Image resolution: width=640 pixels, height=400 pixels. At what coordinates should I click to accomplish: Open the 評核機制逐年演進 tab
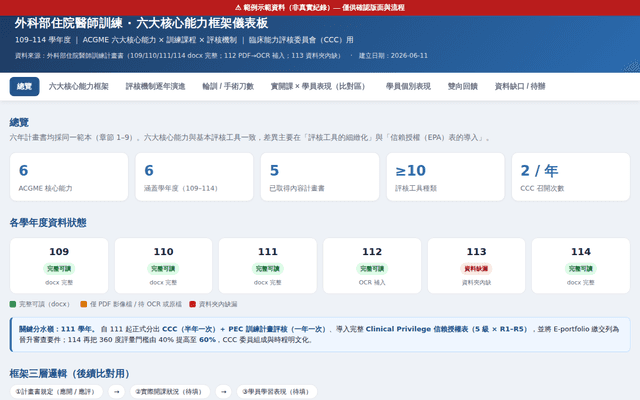point(156,87)
